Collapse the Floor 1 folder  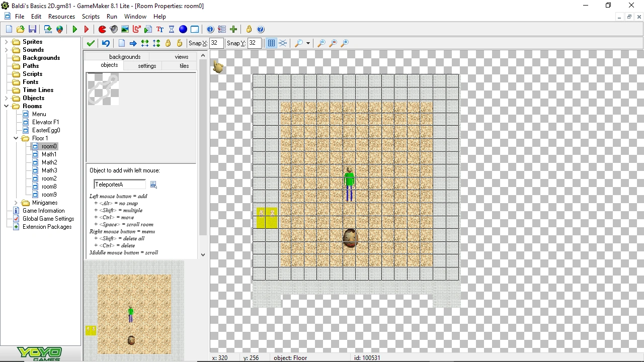[16, 138]
